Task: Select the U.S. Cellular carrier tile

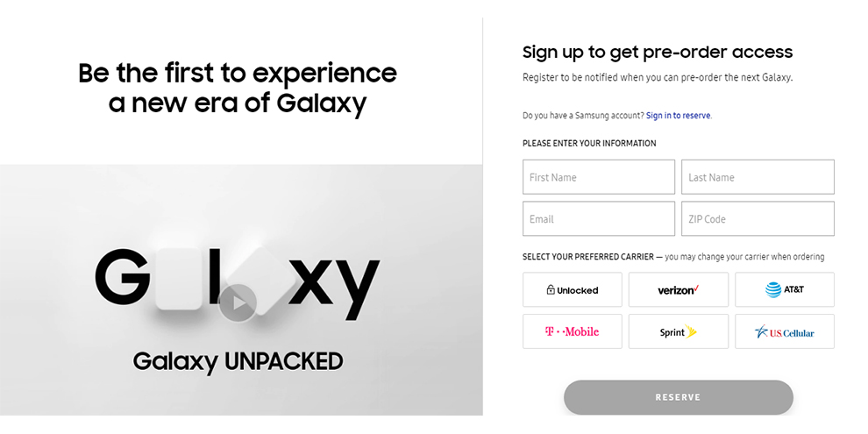Action: pyautogui.click(x=785, y=331)
